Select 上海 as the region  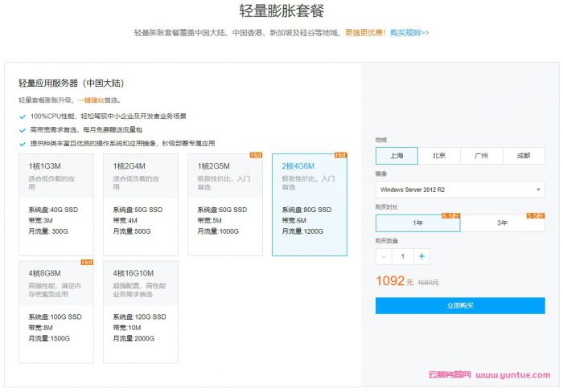[x=397, y=156]
